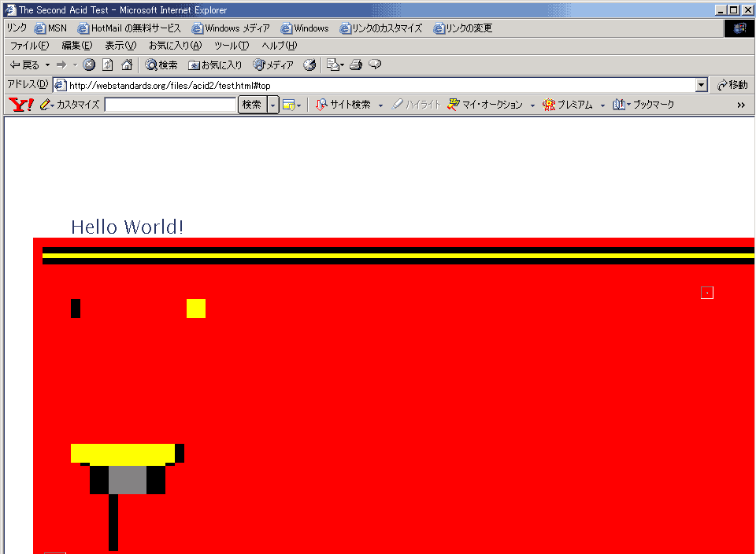This screenshot has height=554, width=756.
Task: Expand the プレミアム dropdown arrow
Action: pyautogui.click(x=602, y=105)
